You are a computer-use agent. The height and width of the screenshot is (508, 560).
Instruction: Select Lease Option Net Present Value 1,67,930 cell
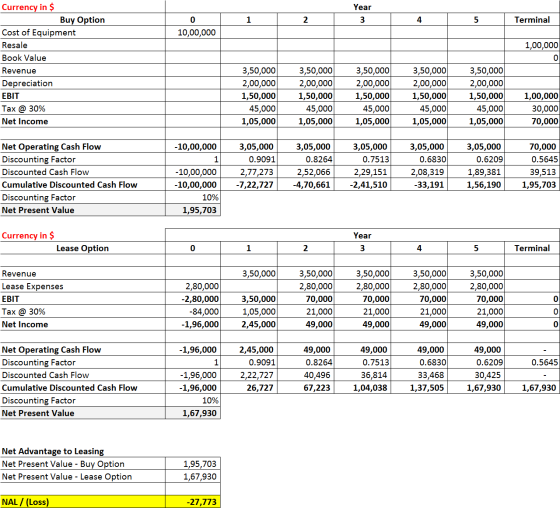193,413
